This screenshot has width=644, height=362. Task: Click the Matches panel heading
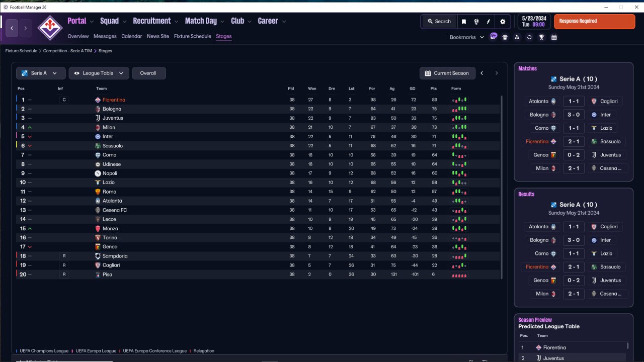(x=528, y=68)
